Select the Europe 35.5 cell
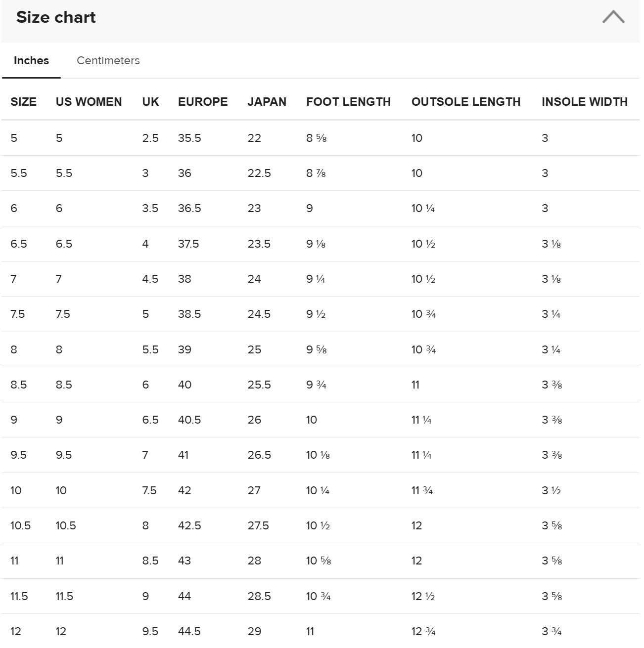Viewport: 644px width, 648px height. pyautogui.click(x=189, y=138)
